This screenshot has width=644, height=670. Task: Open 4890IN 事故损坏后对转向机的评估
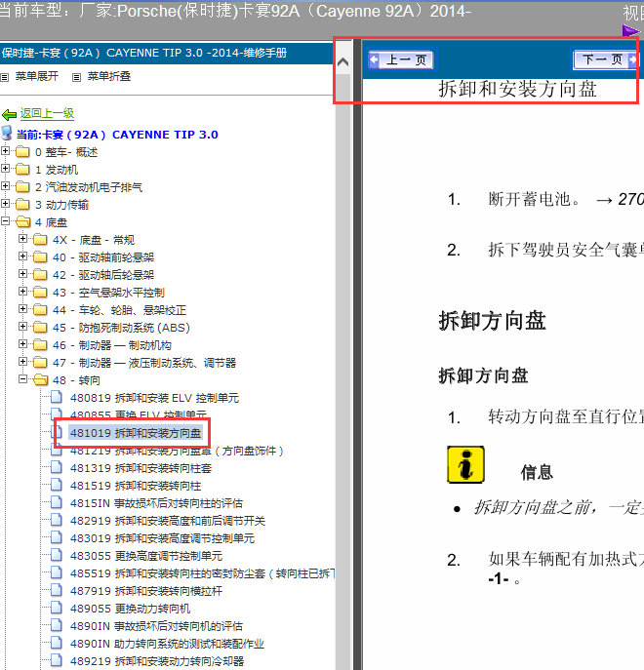156,626
